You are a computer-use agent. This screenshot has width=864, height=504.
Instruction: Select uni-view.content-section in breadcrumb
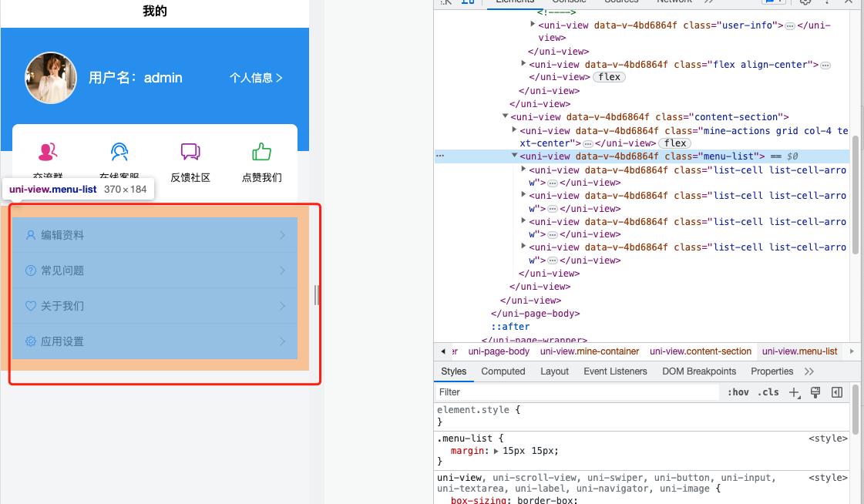700,351
